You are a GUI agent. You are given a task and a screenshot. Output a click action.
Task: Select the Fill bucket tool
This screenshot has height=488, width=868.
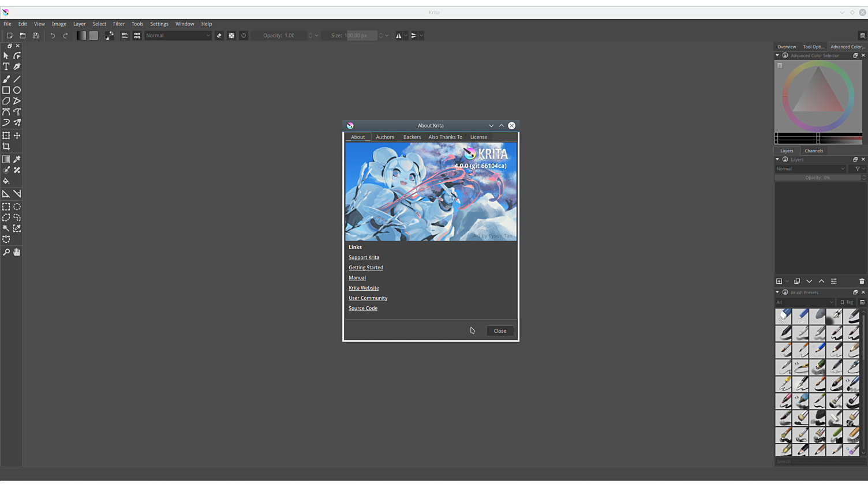[x=6, y=181]
